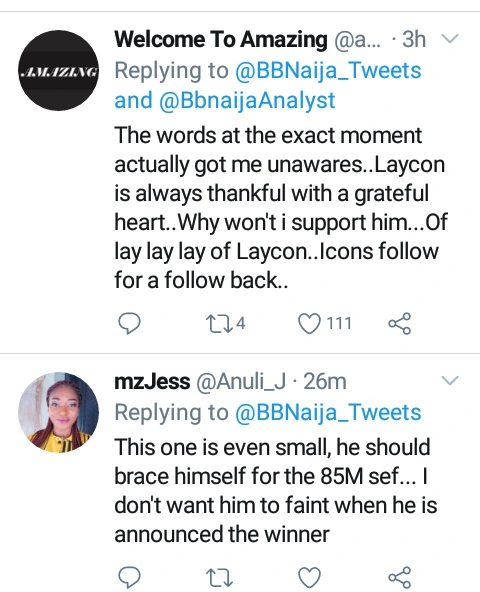The height and width of the screenshot is (592, 480).
Task: Open the Welcome To Amazing display name
Action: [221, 39]
